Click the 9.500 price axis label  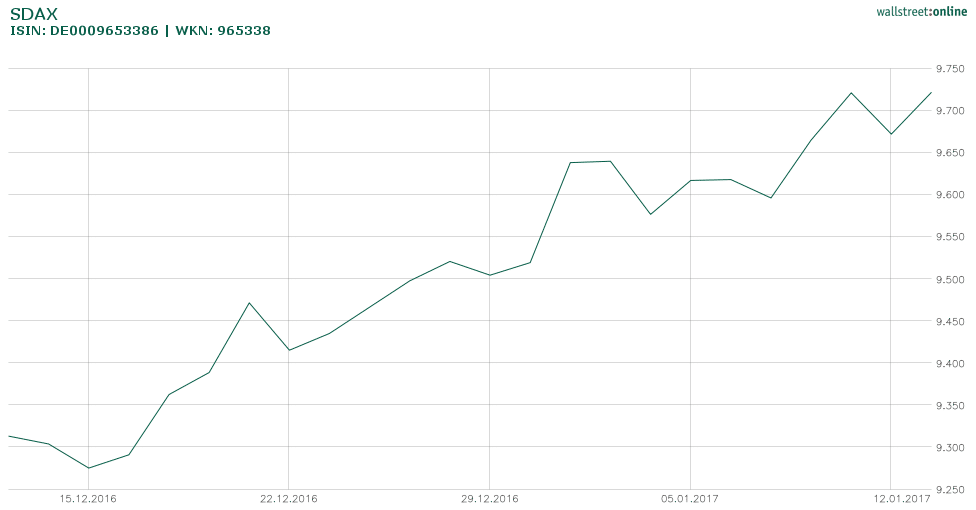coord(949,279)
